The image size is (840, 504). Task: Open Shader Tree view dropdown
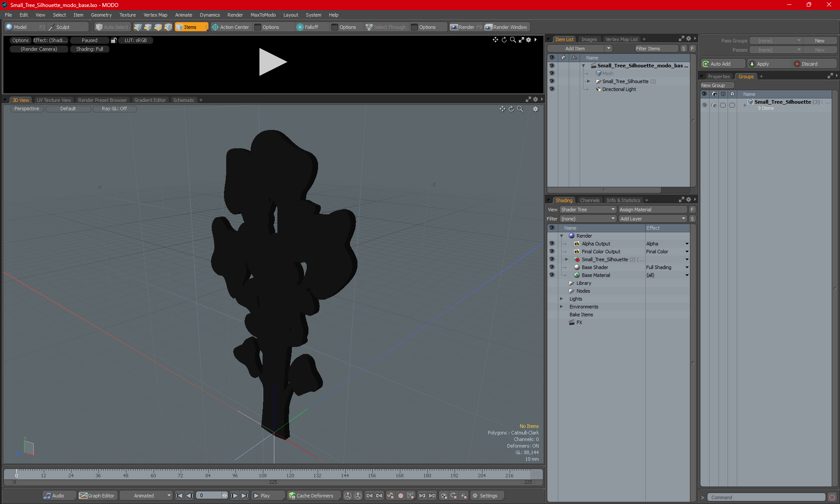[588, 210]
